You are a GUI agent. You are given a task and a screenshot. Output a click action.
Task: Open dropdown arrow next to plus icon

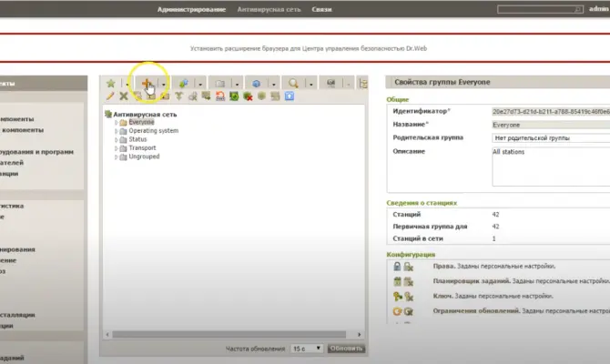tap(163, 84)
